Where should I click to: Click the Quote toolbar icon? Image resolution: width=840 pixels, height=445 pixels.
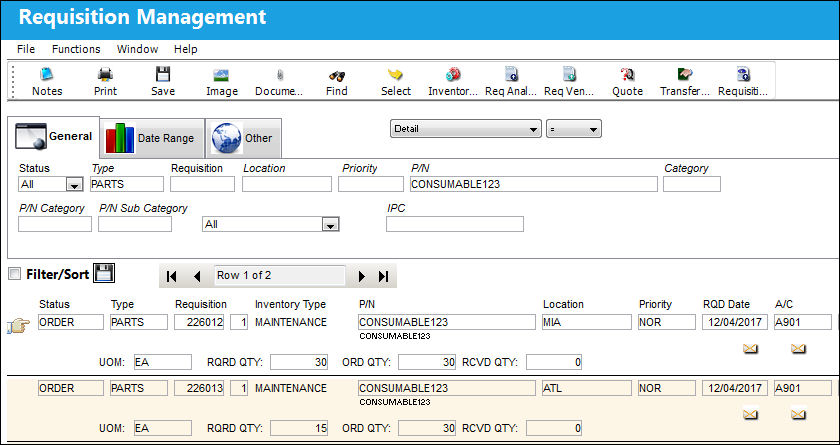tap(627, 81)
